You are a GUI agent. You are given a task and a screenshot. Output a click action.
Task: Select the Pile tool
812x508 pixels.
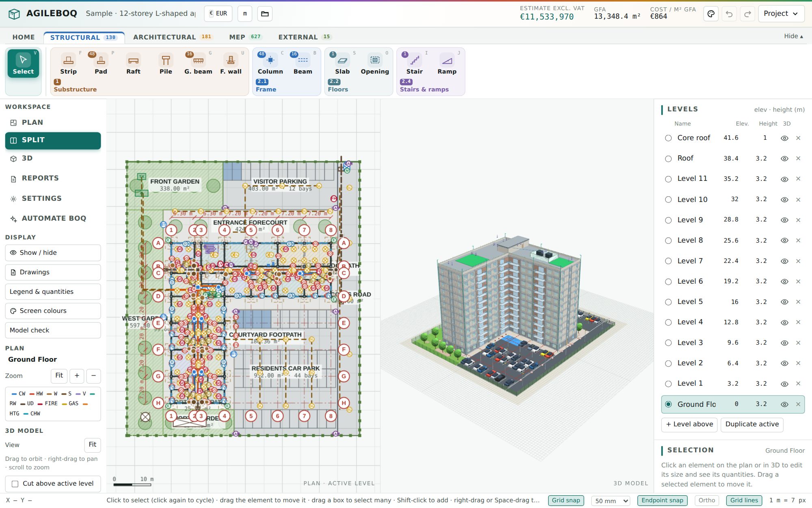coord(166,64)
